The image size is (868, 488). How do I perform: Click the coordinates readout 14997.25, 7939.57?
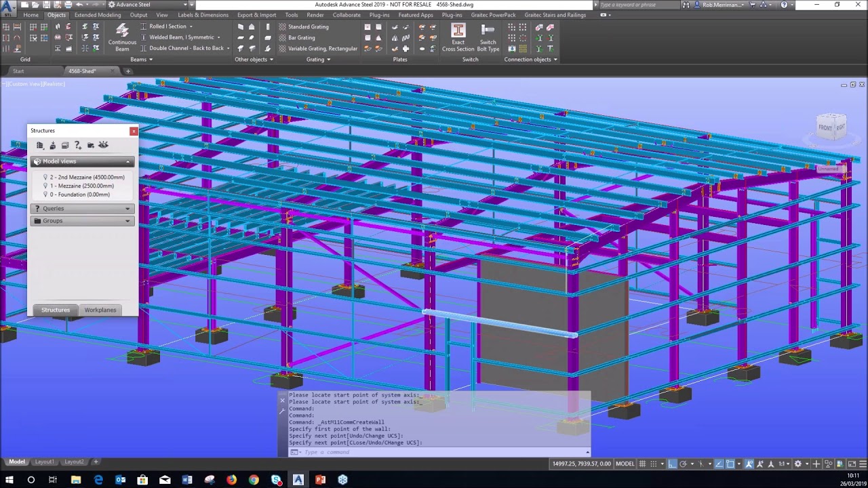coord(582,464)
